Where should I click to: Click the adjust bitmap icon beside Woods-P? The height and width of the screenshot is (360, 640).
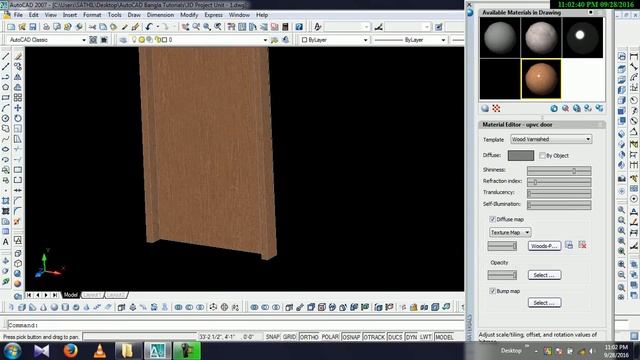(569, 245)
